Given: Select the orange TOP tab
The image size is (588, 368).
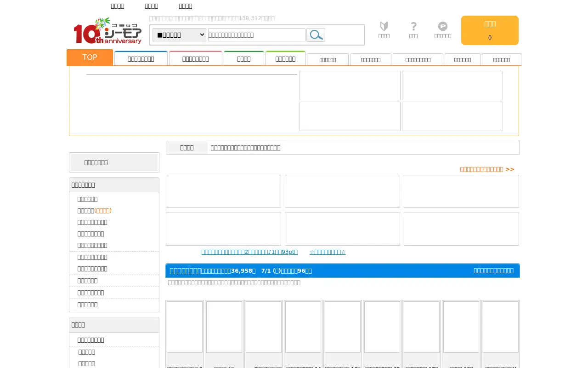Looking at the screenshot, I should click(x=90, y=57).
